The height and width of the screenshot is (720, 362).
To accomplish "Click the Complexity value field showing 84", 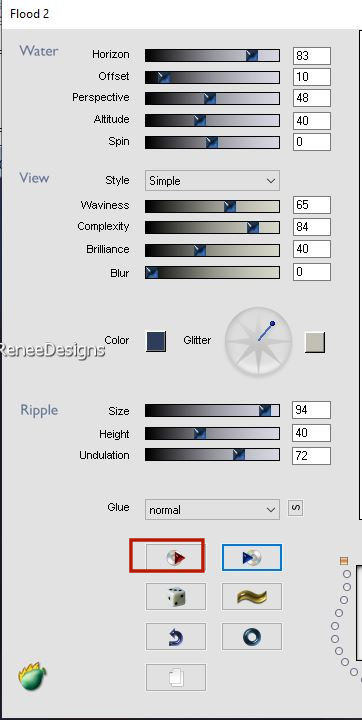I will point(311,227).
